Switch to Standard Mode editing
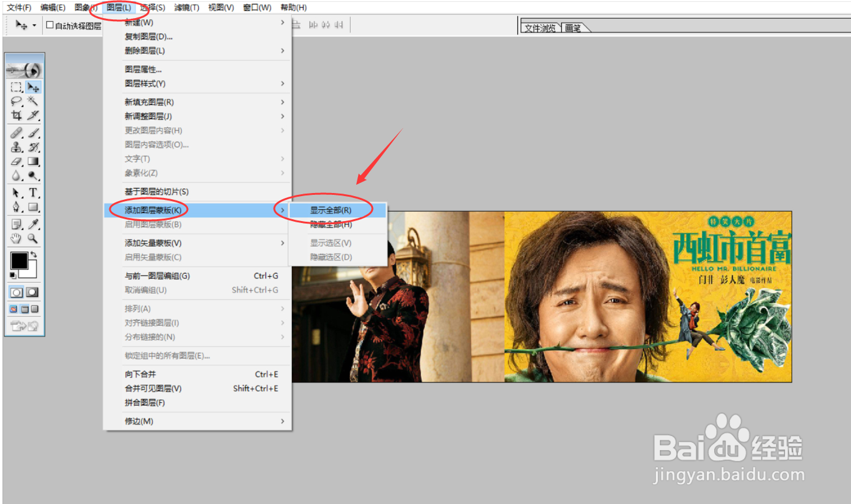 pyautogui.click(x=17, y=292)
